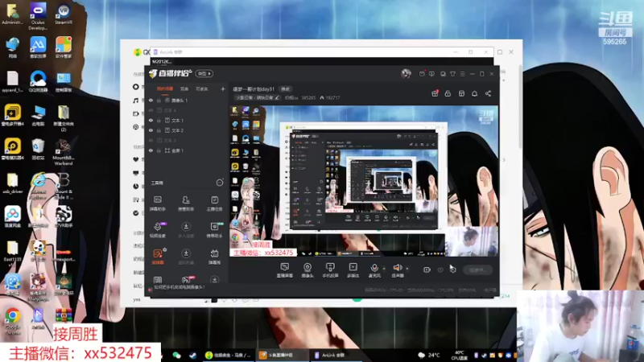Open gift box icon above preview
644x362 pixels.
435,93
